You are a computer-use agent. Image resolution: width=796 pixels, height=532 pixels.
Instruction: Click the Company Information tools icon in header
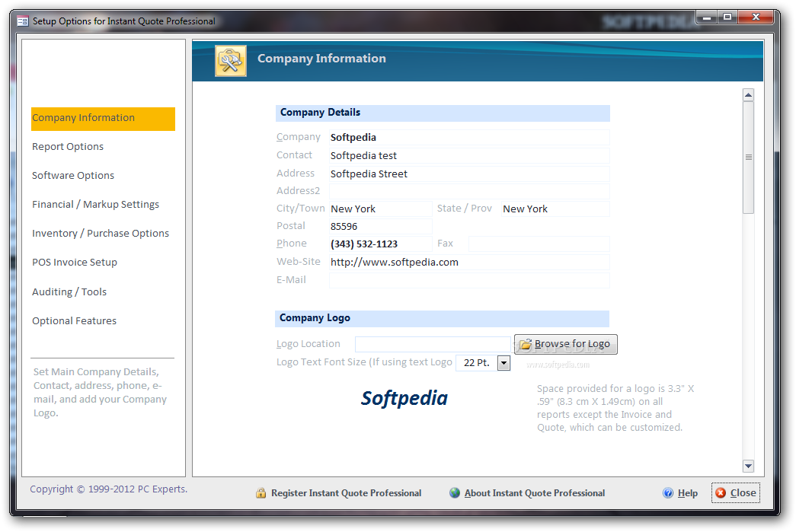point(231,61)
